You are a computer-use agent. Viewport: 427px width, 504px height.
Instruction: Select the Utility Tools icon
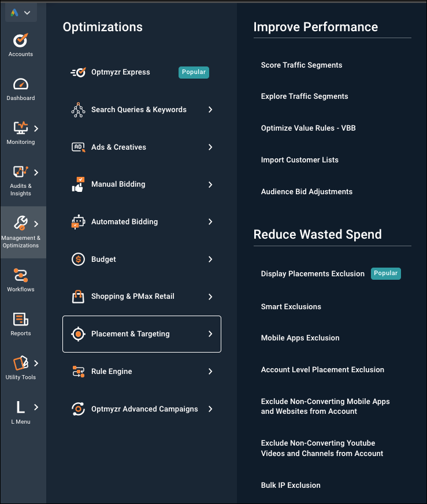click(21, 363)
